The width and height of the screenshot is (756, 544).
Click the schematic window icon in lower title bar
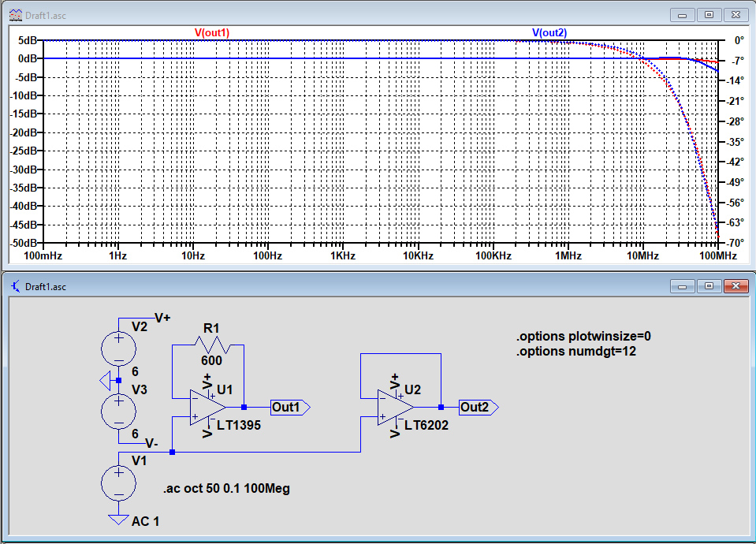tap(16, 286)
